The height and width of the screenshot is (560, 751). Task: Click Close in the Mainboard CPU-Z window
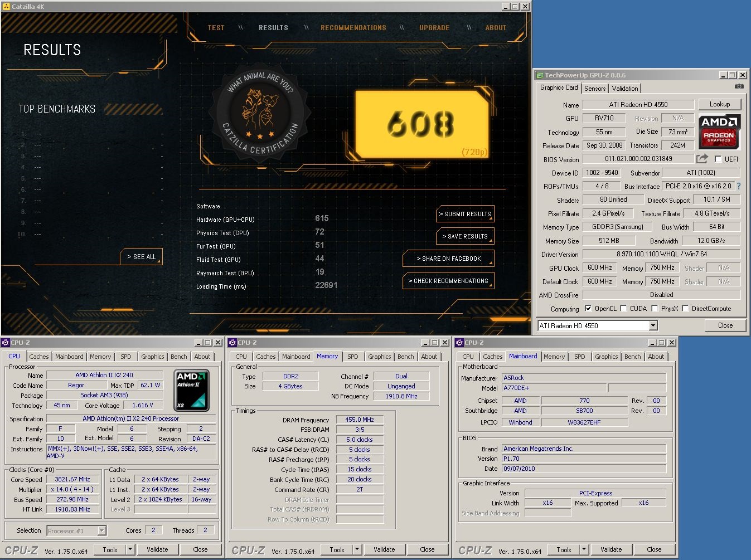(654, 549)
